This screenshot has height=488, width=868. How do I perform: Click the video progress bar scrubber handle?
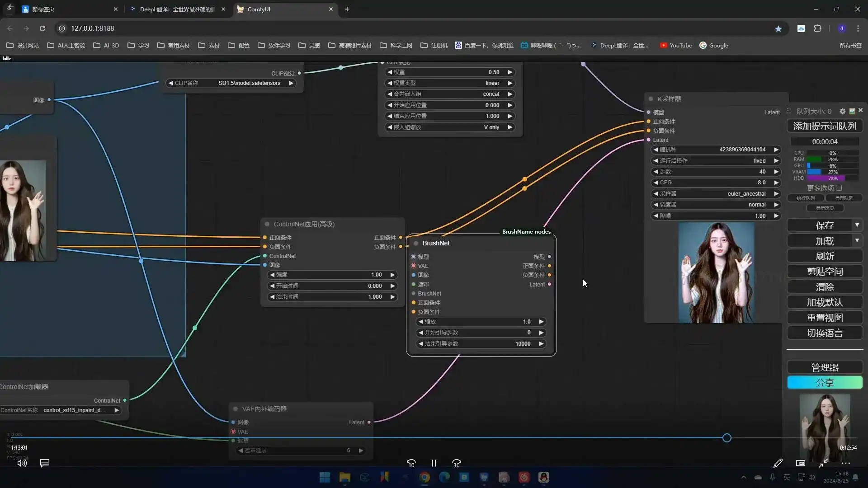[726, 438]
